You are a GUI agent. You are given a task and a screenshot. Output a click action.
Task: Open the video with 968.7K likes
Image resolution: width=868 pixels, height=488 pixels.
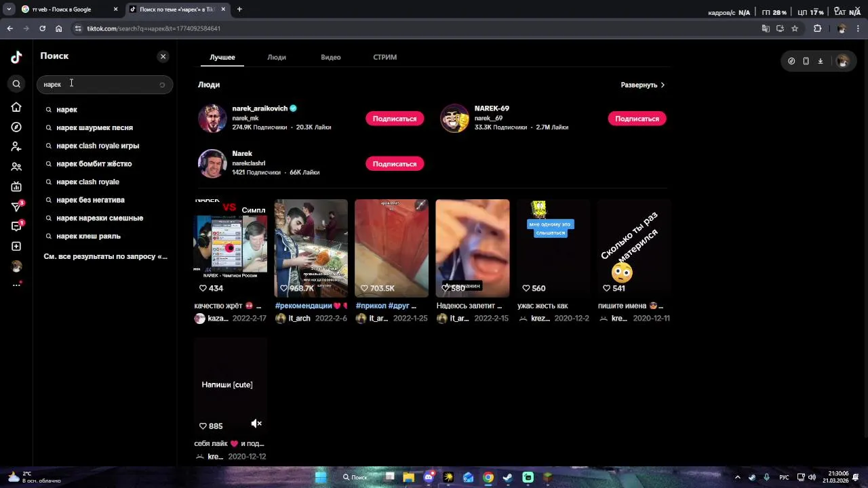tap(311, 248)
